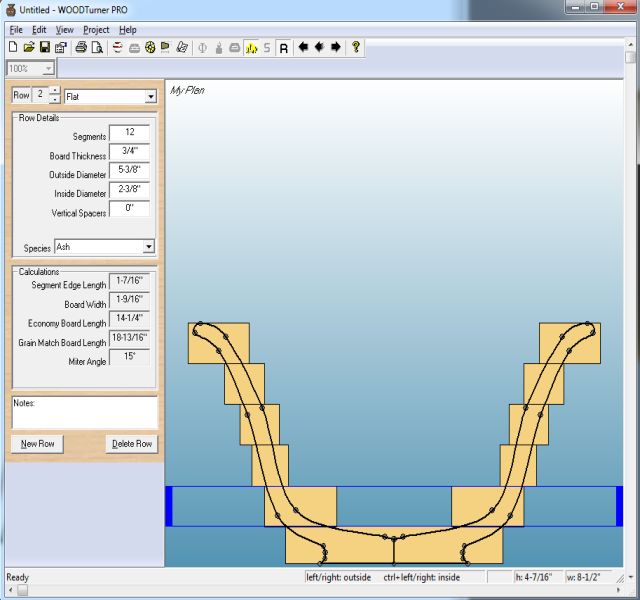Click the New file icon
This screenshot has height=600, width=640.
pos(13,47)
